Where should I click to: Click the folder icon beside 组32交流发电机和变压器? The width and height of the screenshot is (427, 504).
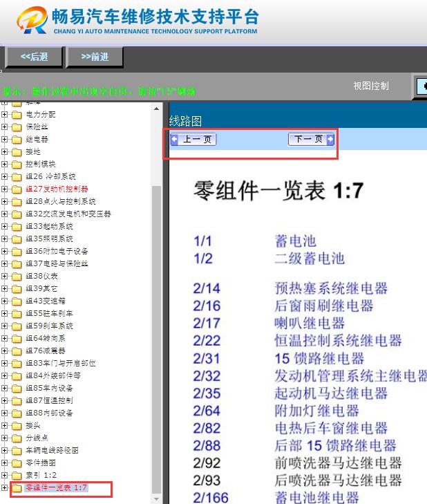pos(17,214)
